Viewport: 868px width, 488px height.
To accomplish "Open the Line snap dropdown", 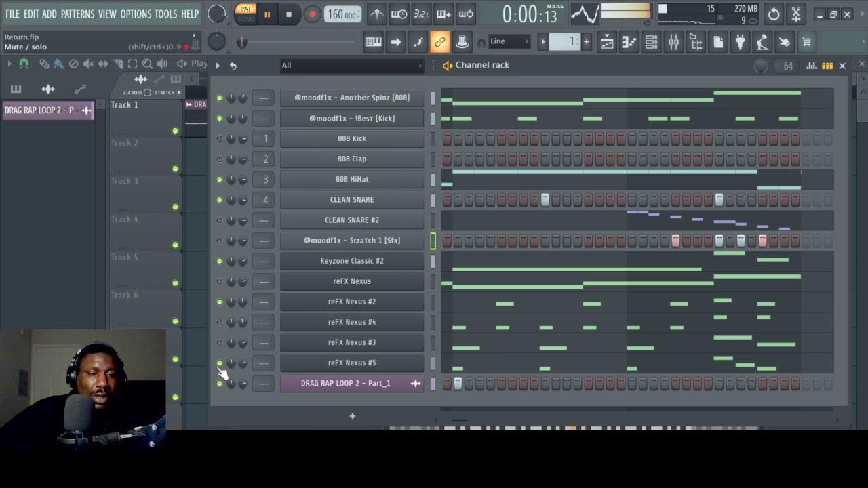I will [x=509, y=41].
